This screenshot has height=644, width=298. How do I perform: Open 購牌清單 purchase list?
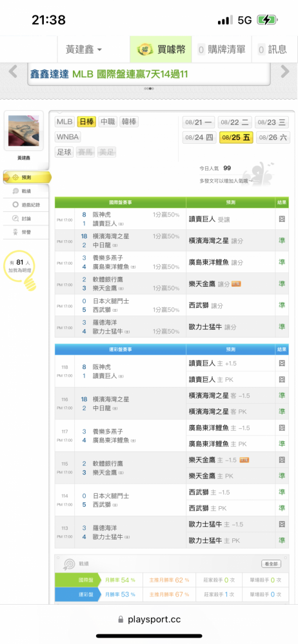click(223, 50)
